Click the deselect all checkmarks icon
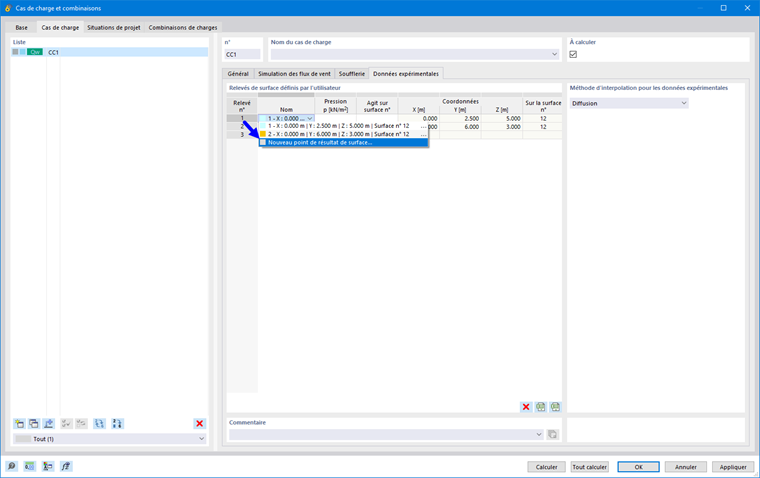This screenshot has height=478, width=760. coord(81,424)
